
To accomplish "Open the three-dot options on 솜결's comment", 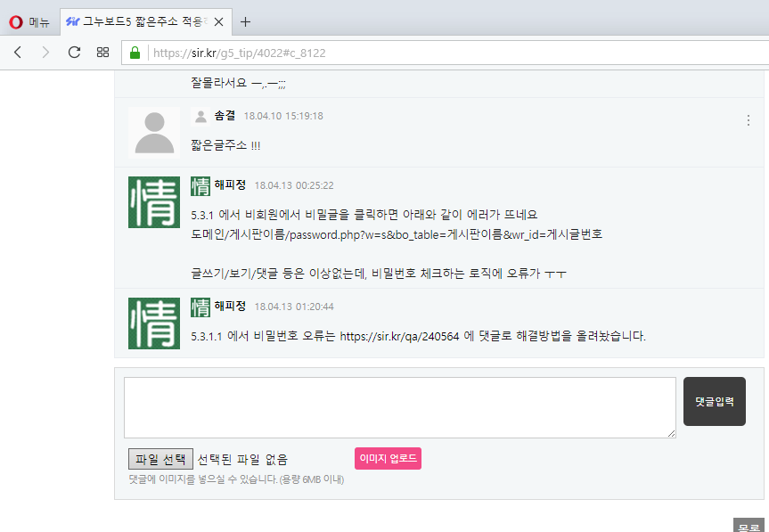I will pyautogui.click(x=748, y=120).
